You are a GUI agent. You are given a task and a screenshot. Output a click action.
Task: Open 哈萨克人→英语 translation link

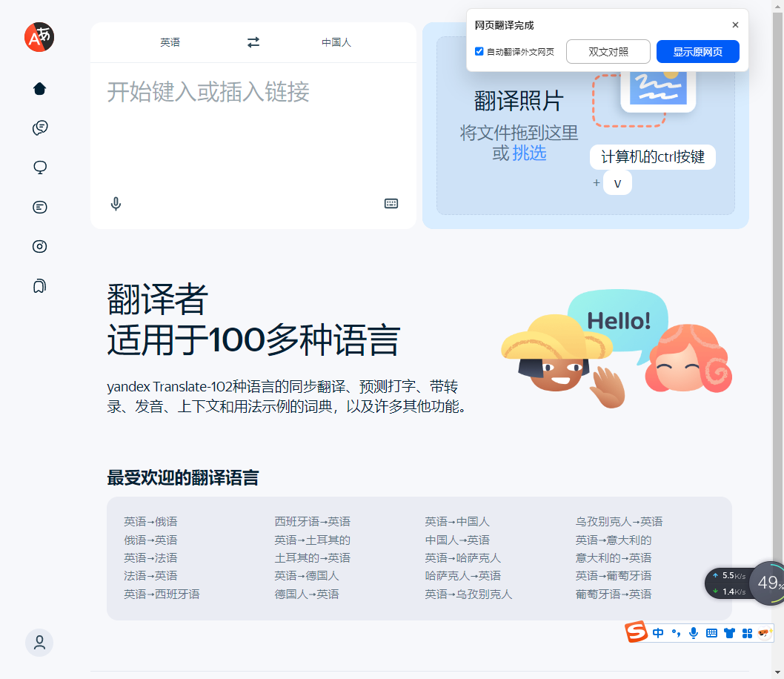(x=462, y=576)
